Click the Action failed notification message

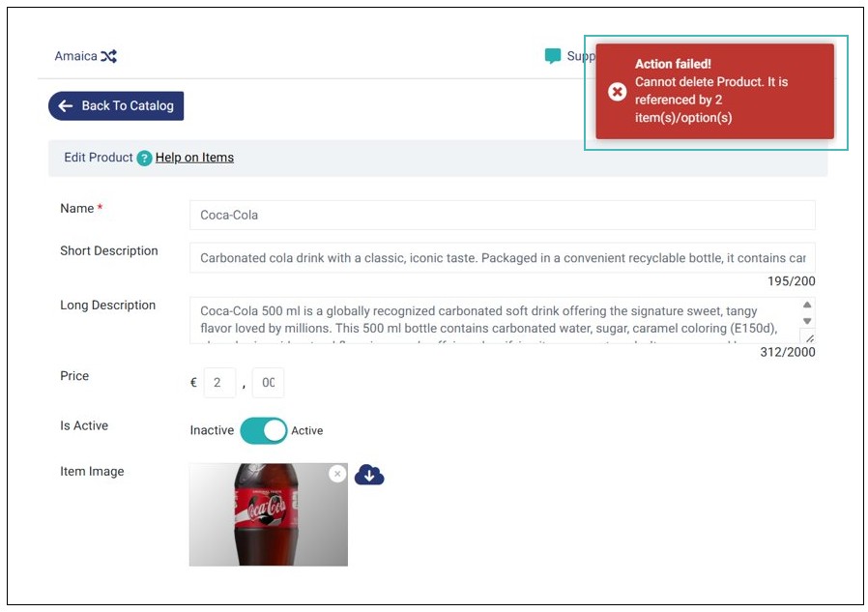[x=714, y=92]
